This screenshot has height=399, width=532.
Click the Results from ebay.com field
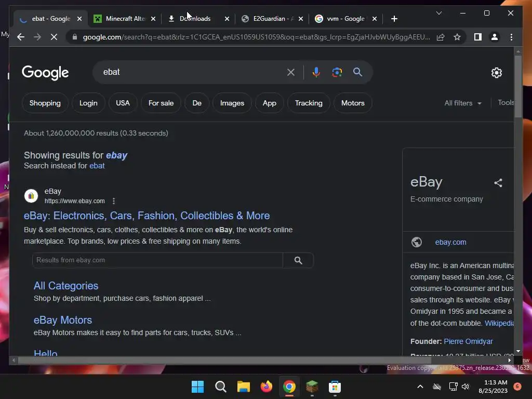tap(157, 260)
